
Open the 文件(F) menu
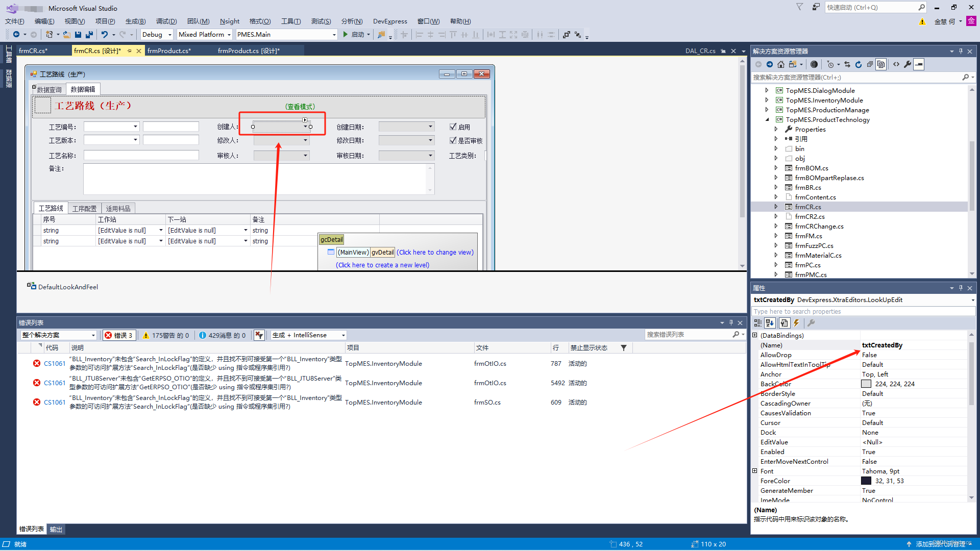click(x=14, y=21)
